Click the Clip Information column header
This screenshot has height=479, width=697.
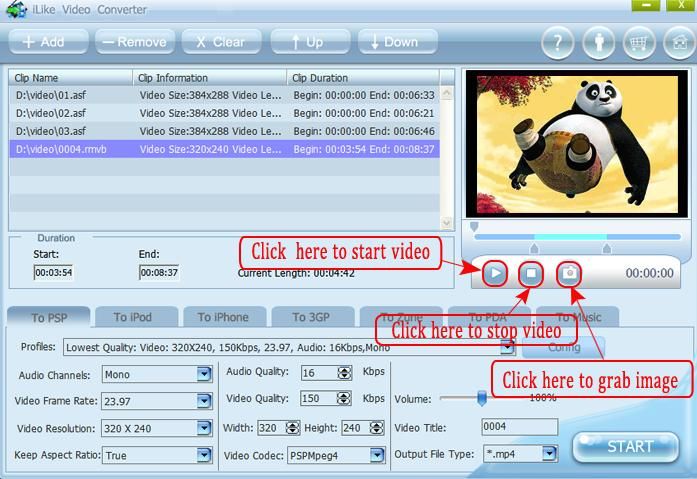click(x=210, y=78)
